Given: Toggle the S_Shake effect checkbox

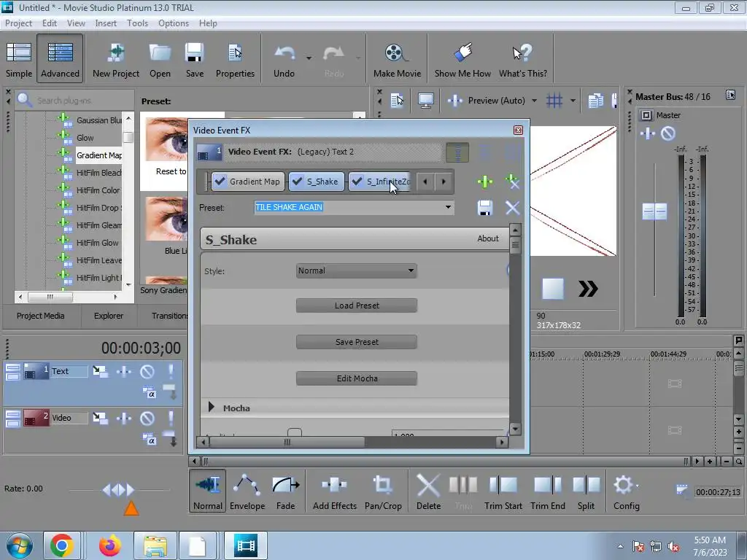Looking at the screenshot, I should pyautogui.click(x=297, y=182).
